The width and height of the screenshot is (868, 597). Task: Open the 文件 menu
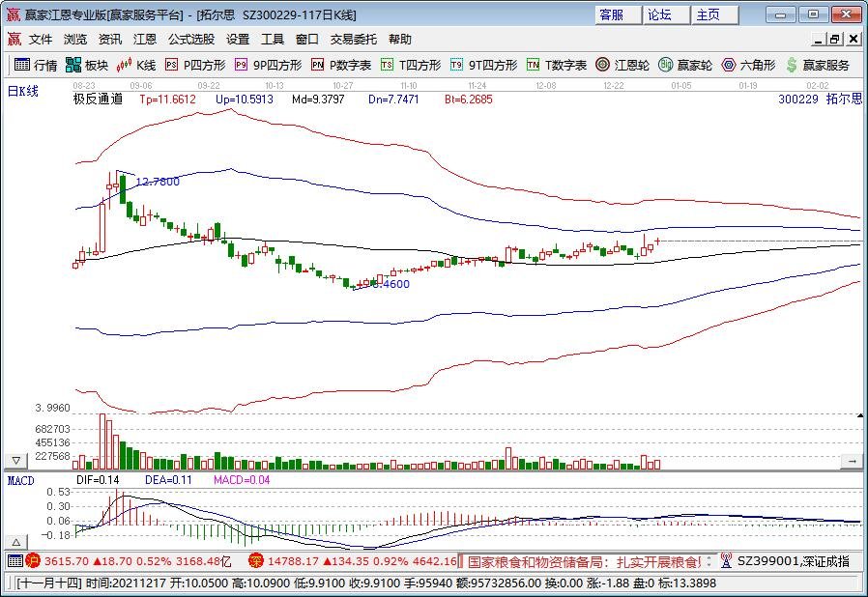click(x=41, y=39)
